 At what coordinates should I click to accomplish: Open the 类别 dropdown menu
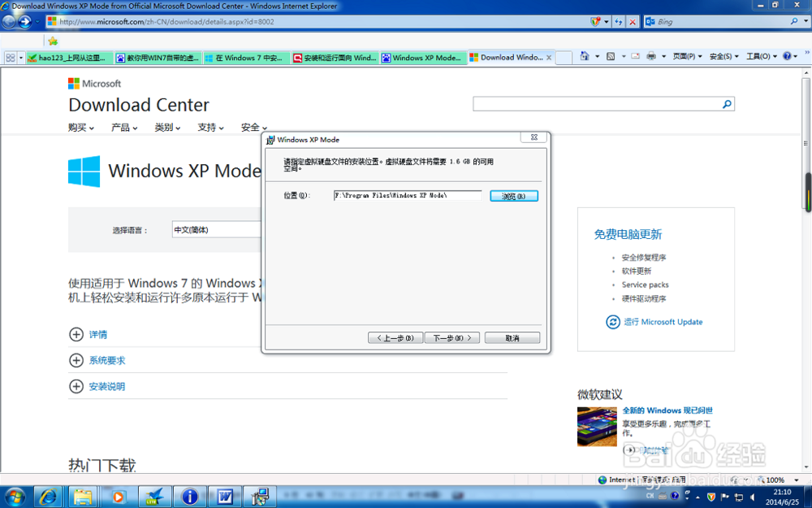(x=167, y=127)
